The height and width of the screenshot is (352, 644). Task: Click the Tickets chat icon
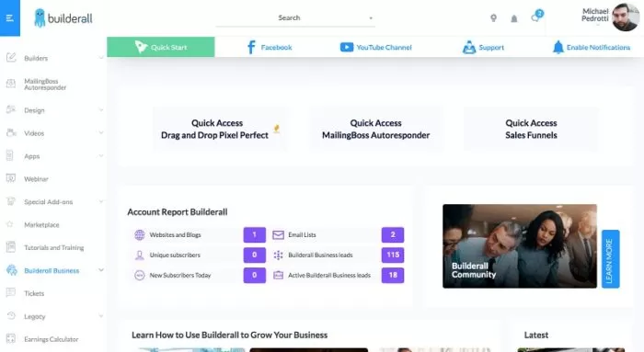(11, 293)
